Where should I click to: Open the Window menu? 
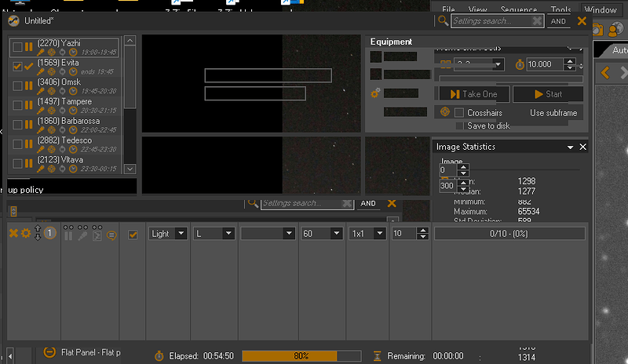pyautogui.click(x=601, y=9)
